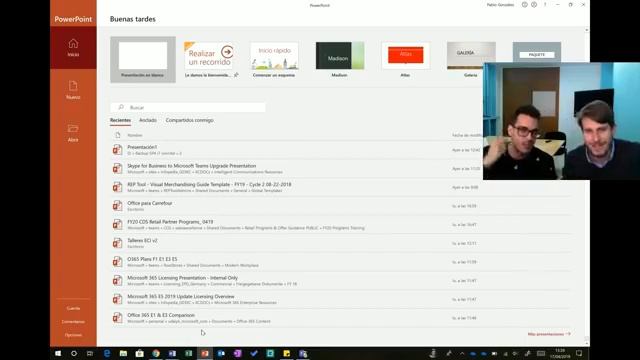Open Microsoft Store from the taskbar
The width and height of the screenshot is (640, 360).
(x=140, y=353)
